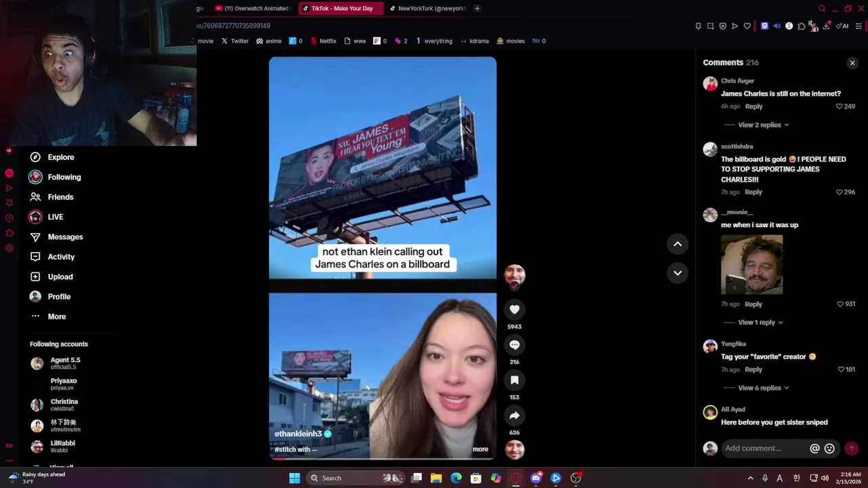Open the ad blocker shield icon

coord(722,26)
